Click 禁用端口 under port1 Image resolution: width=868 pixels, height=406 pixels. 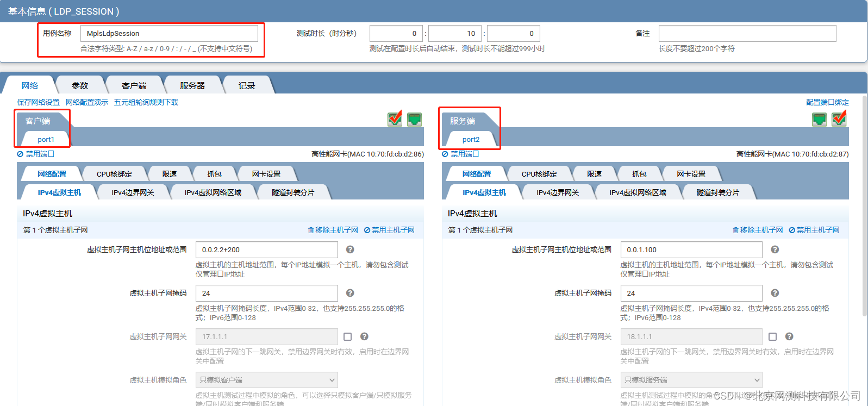click(36, 154)
